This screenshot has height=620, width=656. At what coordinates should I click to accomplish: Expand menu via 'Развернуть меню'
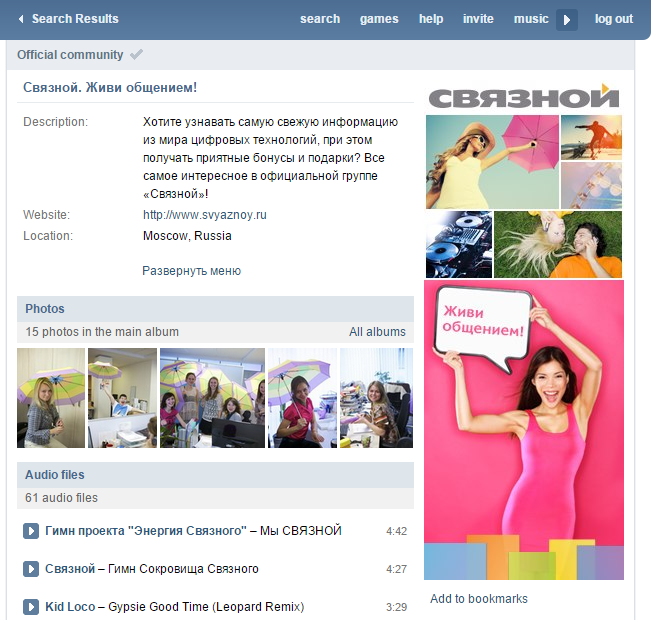[x=192, y=271]
